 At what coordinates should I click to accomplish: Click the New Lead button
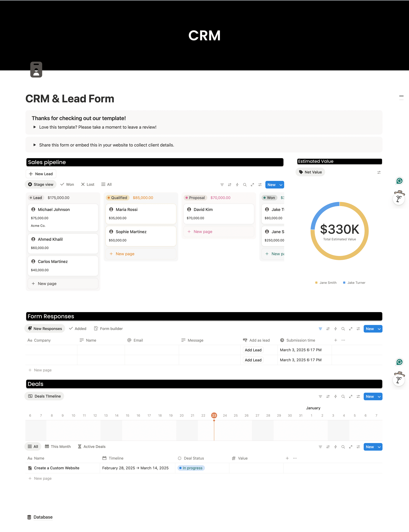(41, 174)
